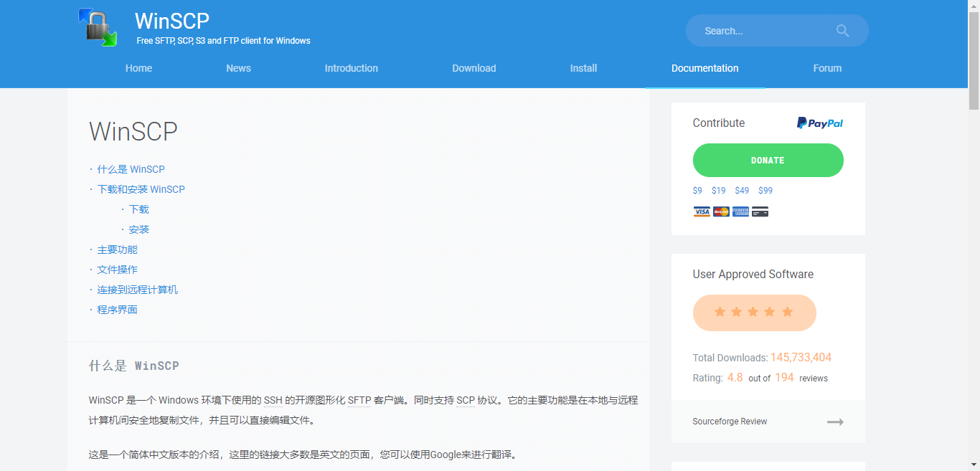The width and height of the screenshot is (980, 471).
Task: Open the Sourceforge Review link
Action: point(730,422)
